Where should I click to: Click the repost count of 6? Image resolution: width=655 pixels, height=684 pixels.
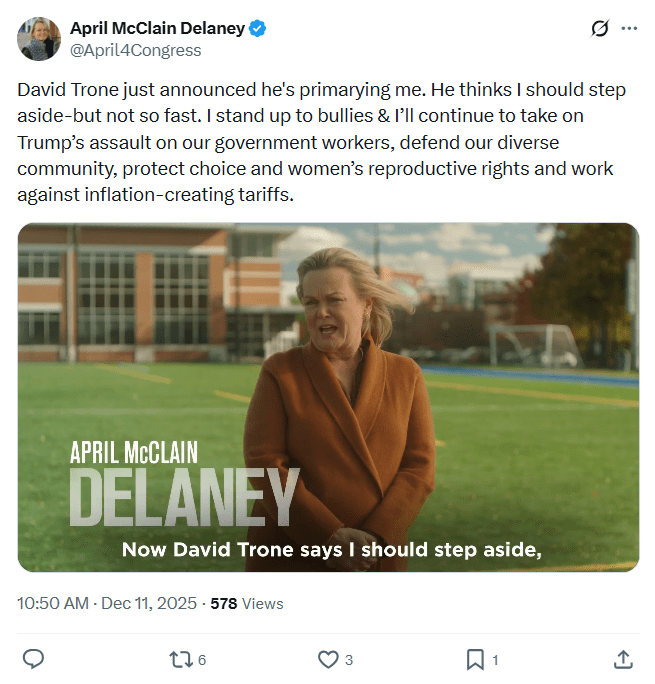tap(202, 659)
